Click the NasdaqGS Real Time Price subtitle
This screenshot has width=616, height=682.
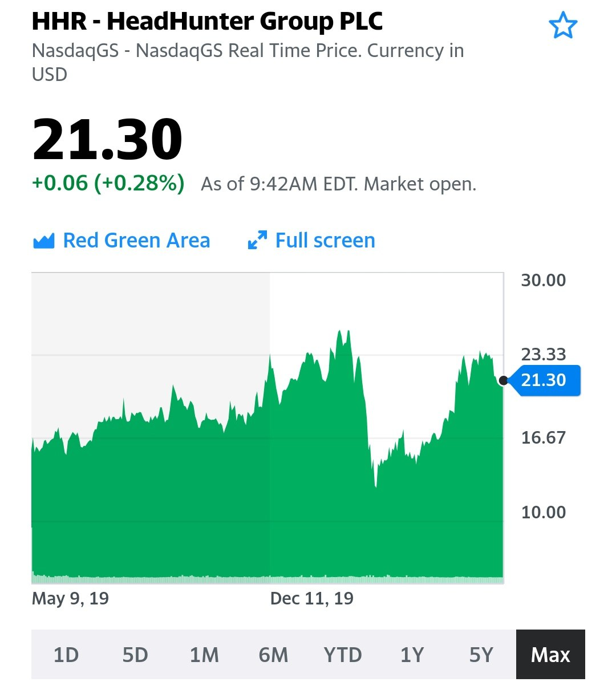(x=248, y=62)
